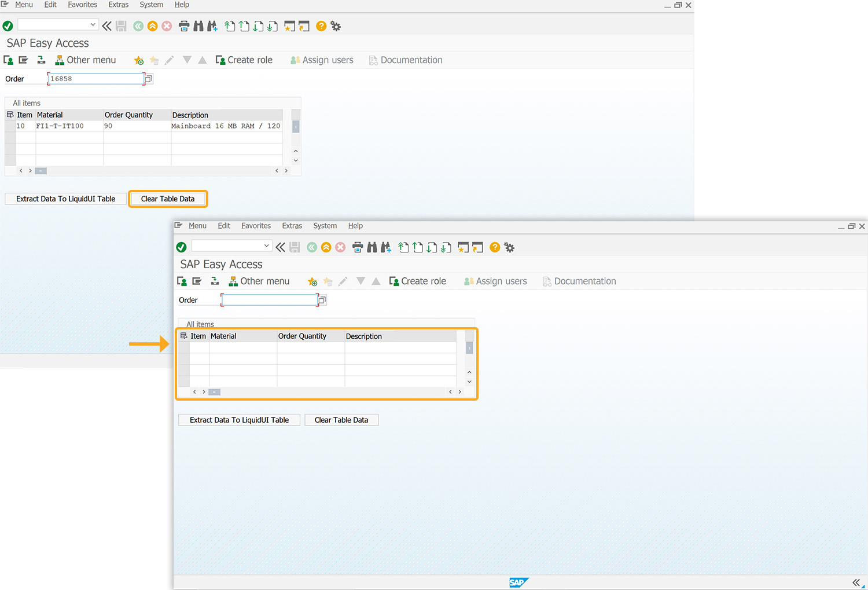Click Order field containing 16858
This screenshot has height=590, width=868.
[95, 79]
